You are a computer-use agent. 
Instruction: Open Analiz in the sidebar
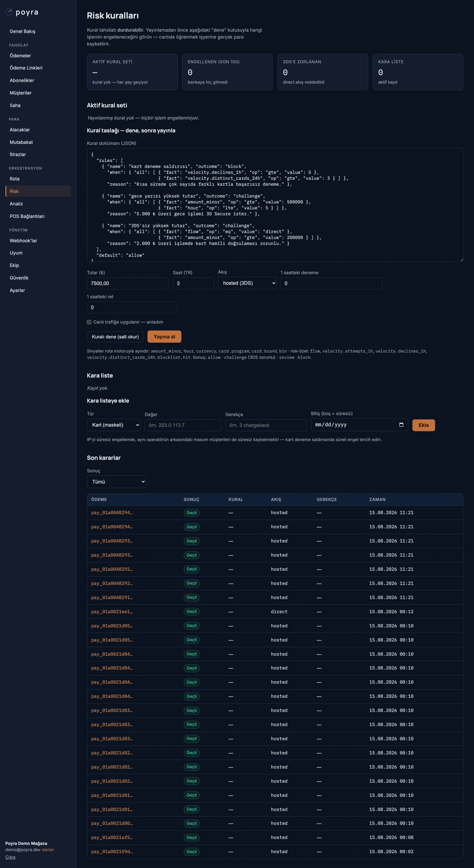(x=38, y=204)
